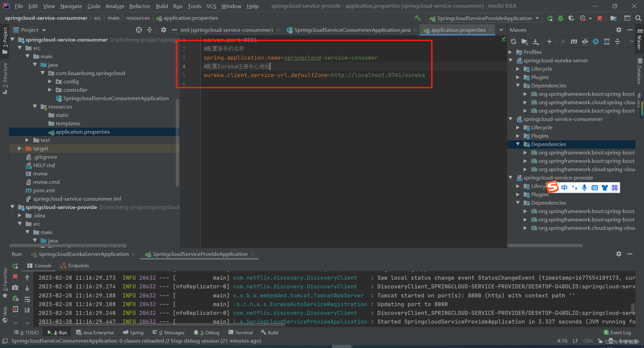Start debugging with the green bug icon
644x348 pixels.
tap(560, 18)
